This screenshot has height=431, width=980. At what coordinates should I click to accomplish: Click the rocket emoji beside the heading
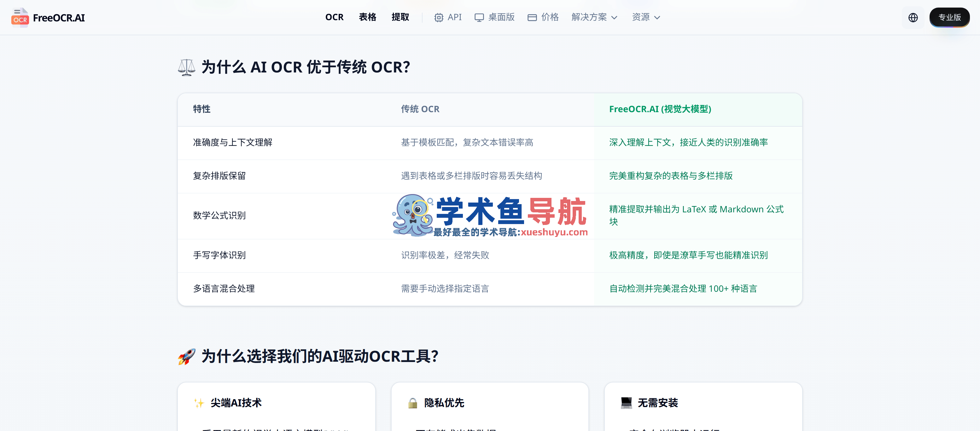tap(186, 357)
